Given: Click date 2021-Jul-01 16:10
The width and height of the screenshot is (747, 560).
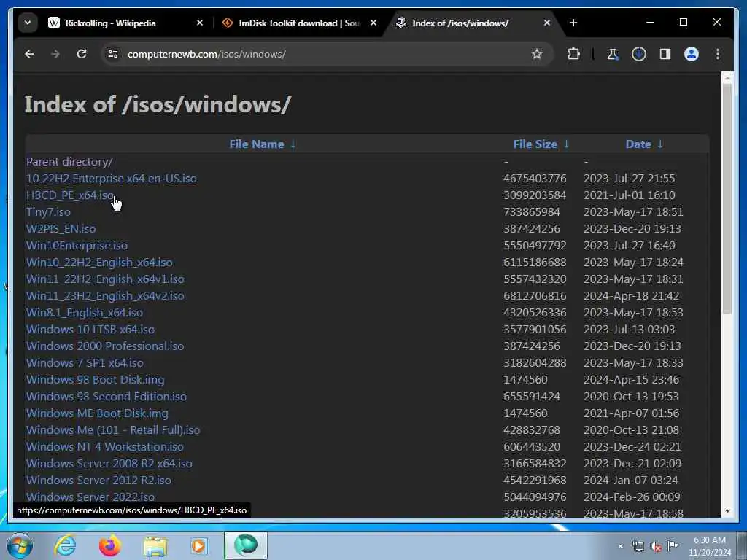Looking at the screenshot, I should click(630, 195).
